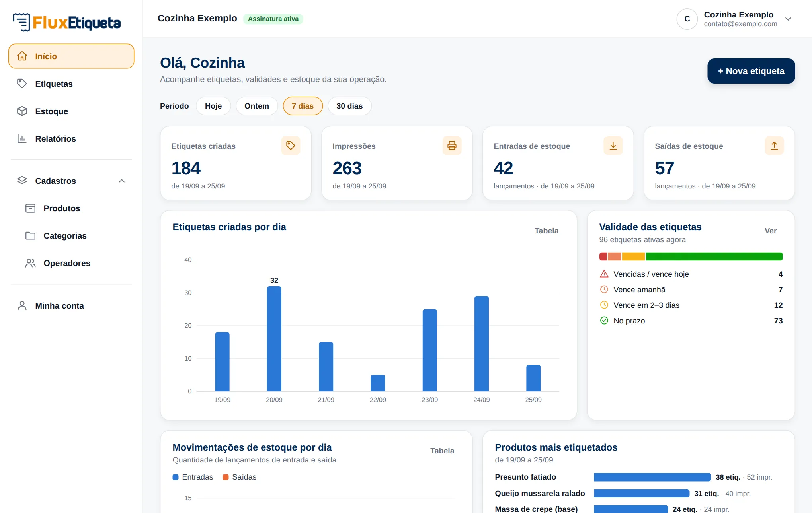
Task: Click Ver link in Validade das etiquetas
Action: pyautogui.click(x=771, y=231)
